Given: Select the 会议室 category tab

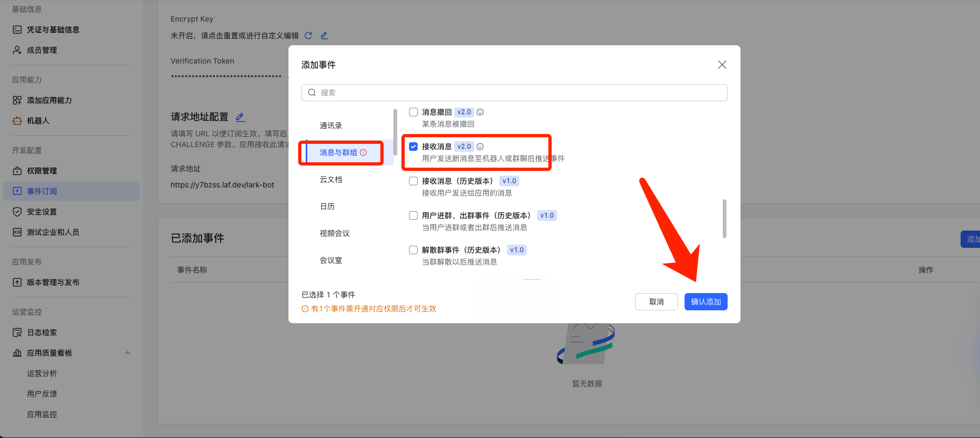Looking at the screenshot, I should click(x=331, y=260).
